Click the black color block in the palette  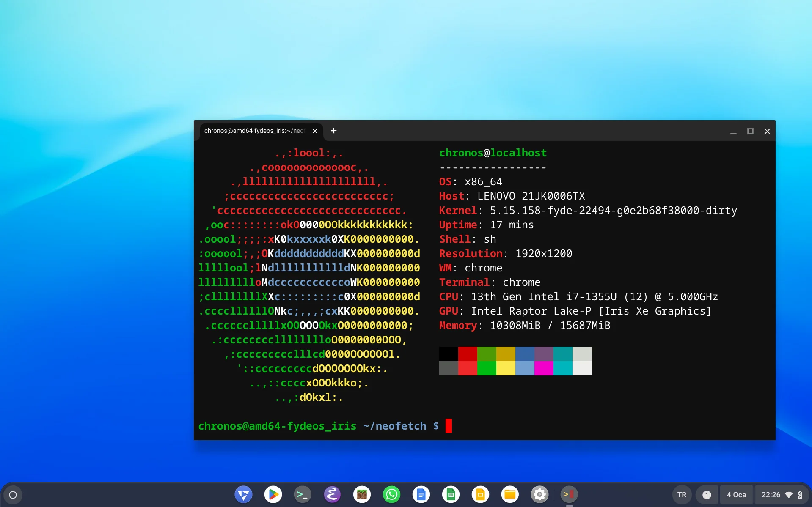pos(449,354)
